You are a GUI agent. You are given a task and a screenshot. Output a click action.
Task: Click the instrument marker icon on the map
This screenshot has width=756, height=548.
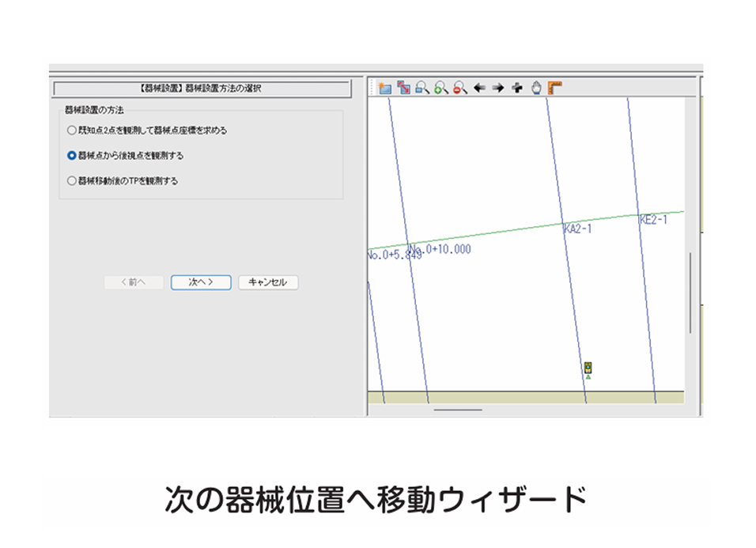pos(588,368)
